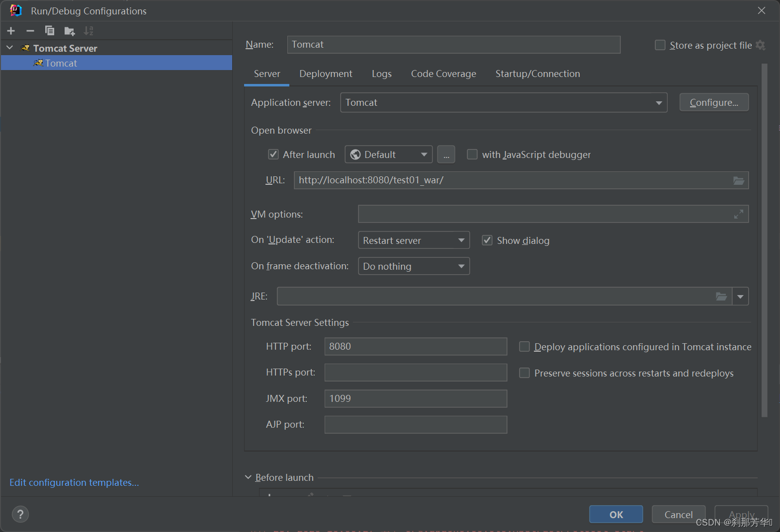Click the empty AJP port field
This screenshot has width=780, height=532.
point(416,425)
